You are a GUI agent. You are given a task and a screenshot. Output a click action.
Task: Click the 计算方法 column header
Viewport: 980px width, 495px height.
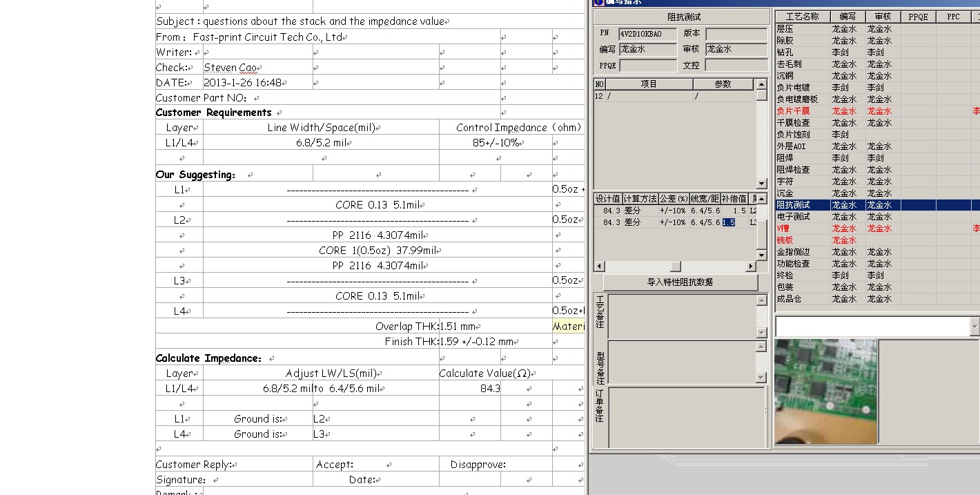pyautogui.click(x=640, y=199)
